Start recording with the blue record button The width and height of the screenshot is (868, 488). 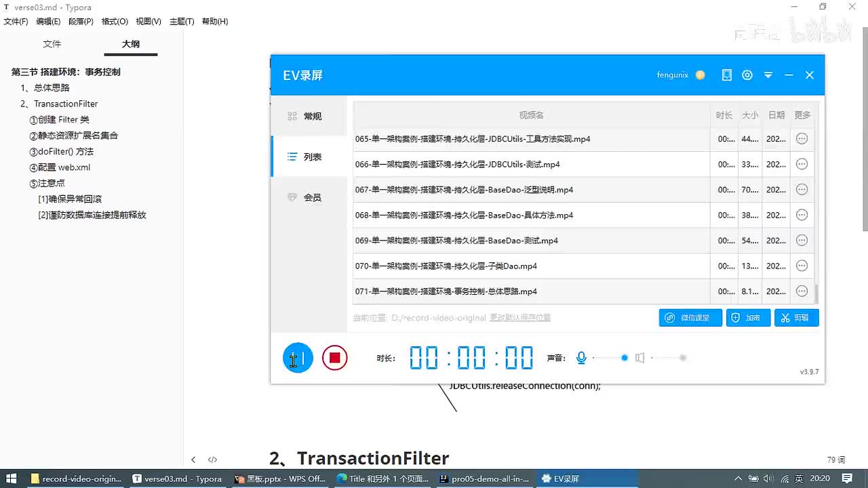point(298,357)
